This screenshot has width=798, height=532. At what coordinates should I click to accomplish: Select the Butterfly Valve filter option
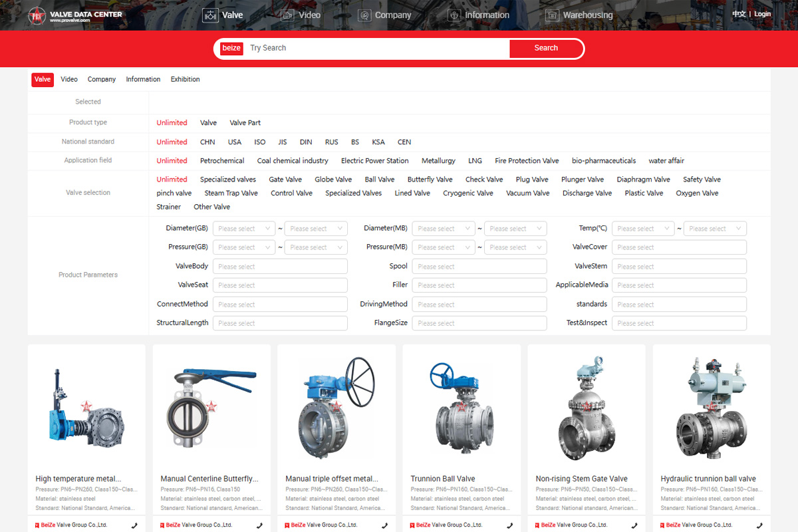click(x=430, y=180)
